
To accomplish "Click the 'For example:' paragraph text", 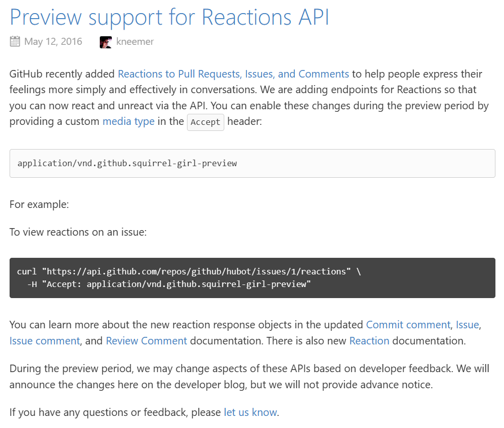I will pos(39,204).
